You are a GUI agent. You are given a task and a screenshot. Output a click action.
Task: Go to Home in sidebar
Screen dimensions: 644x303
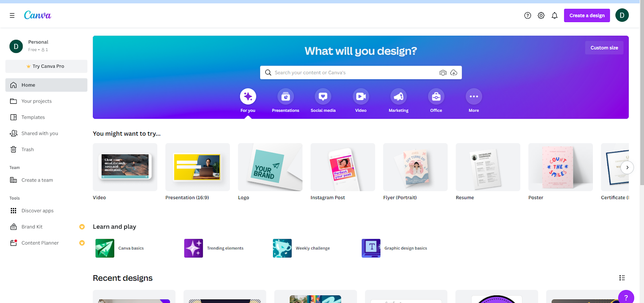pos(46,85)
